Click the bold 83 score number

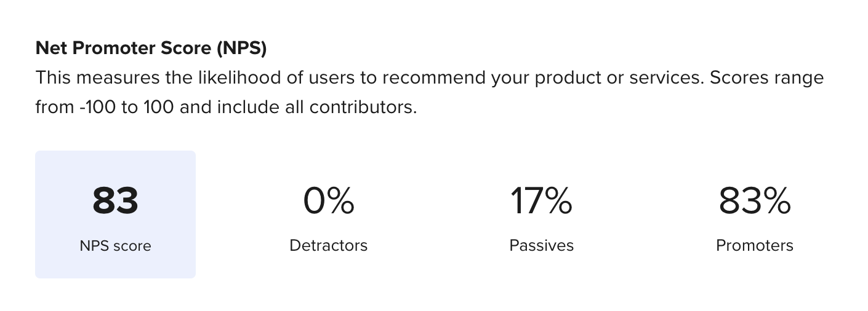click(x=115, y=202)
